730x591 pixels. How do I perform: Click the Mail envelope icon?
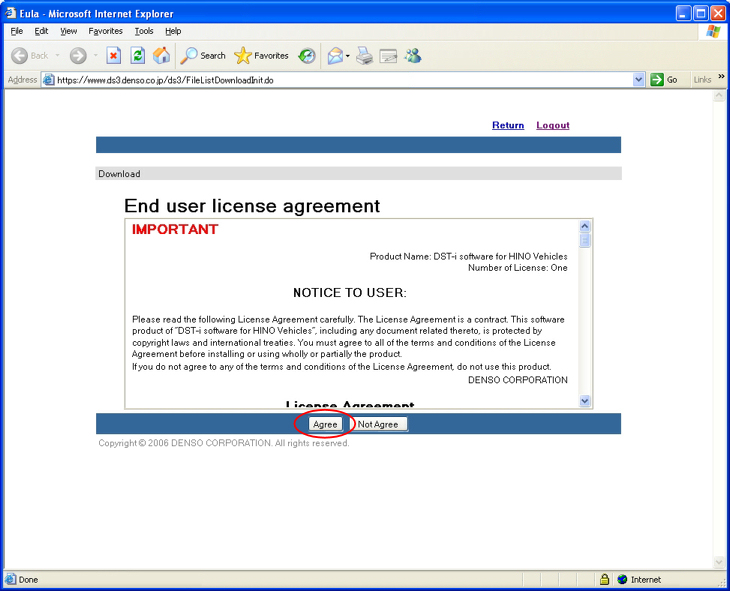(x=335, y=56)
